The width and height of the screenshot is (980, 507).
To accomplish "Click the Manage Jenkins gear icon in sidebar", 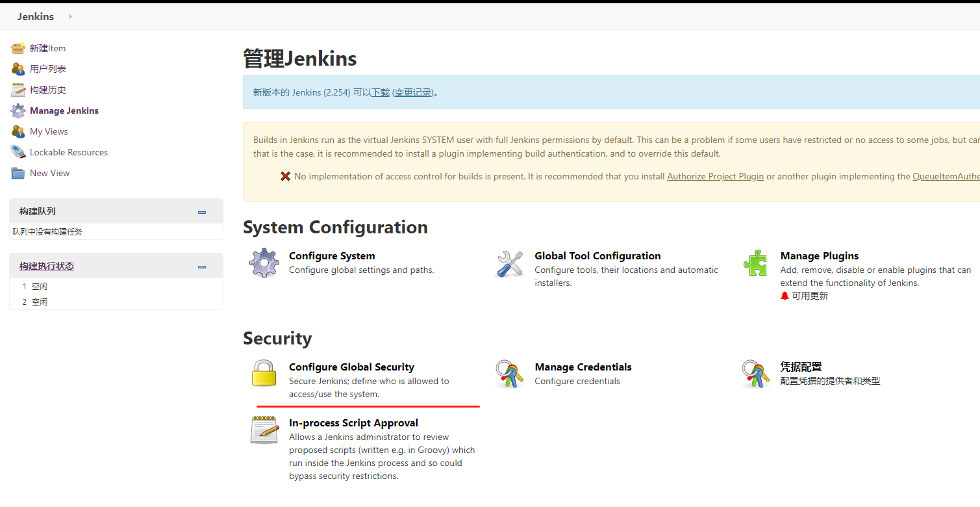I will (18, 110).
